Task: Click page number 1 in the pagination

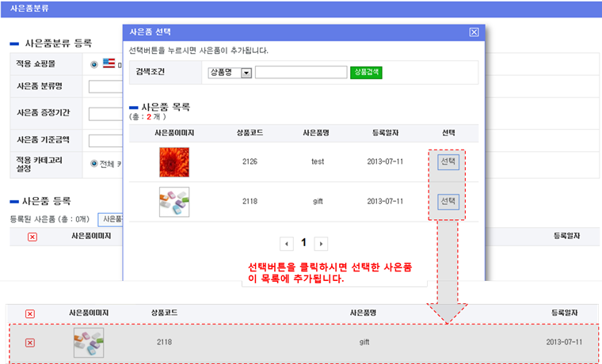Action: click(303, 243)
